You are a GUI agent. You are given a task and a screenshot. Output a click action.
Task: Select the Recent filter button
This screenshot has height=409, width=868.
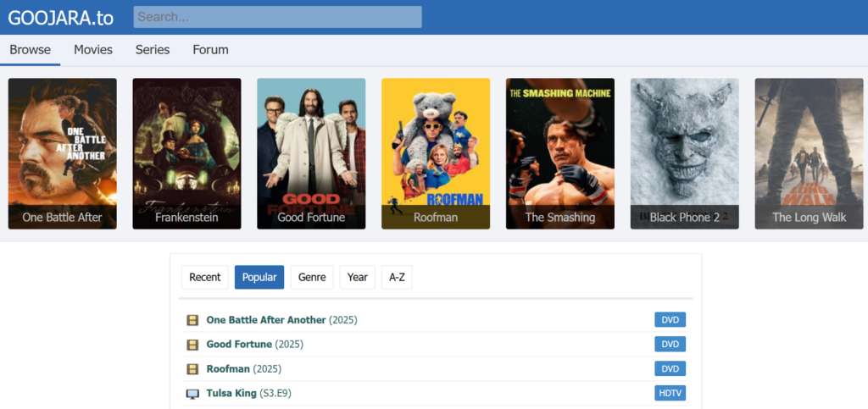[x=205, y=278]
